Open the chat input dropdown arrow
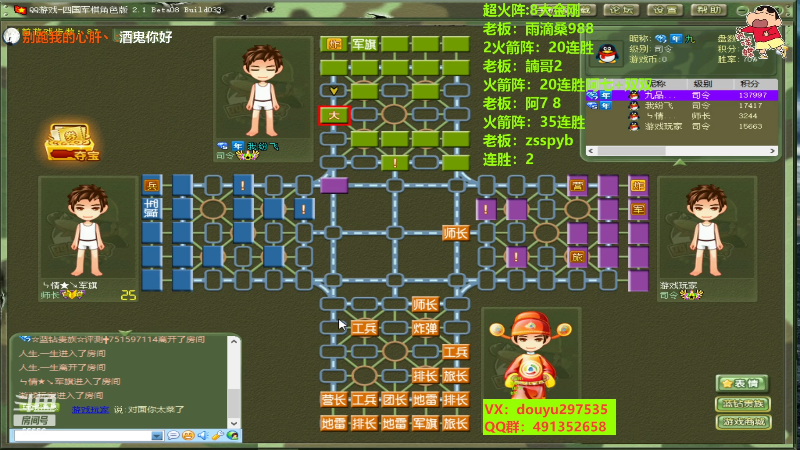Image resolution: width=800 pixels, height=450 pixels. click(157, 436)
